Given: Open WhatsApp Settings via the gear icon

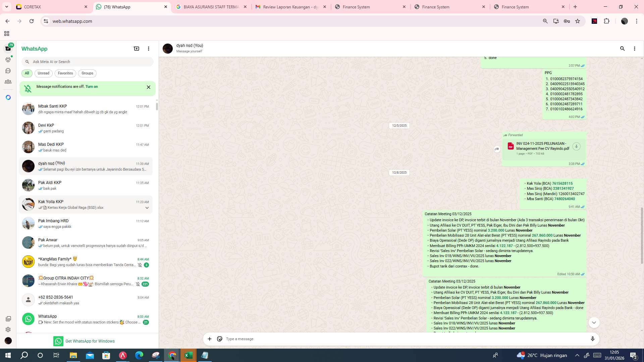Looking at the screenshot, I should [x=8, y=329].
